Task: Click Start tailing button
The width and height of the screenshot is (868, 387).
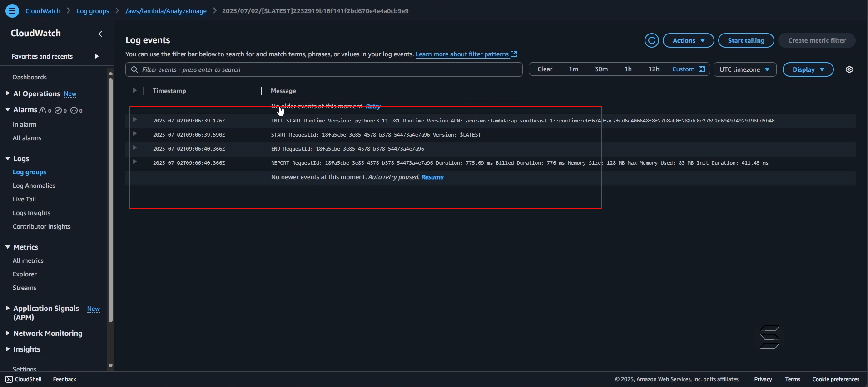Action: point(746,40)
